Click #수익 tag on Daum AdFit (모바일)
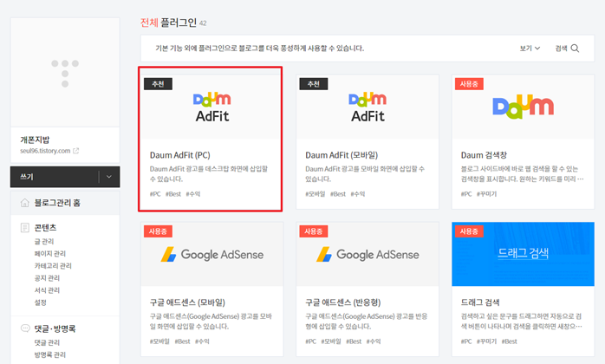This screenshot has width=605, height=364. click(358, 194)
